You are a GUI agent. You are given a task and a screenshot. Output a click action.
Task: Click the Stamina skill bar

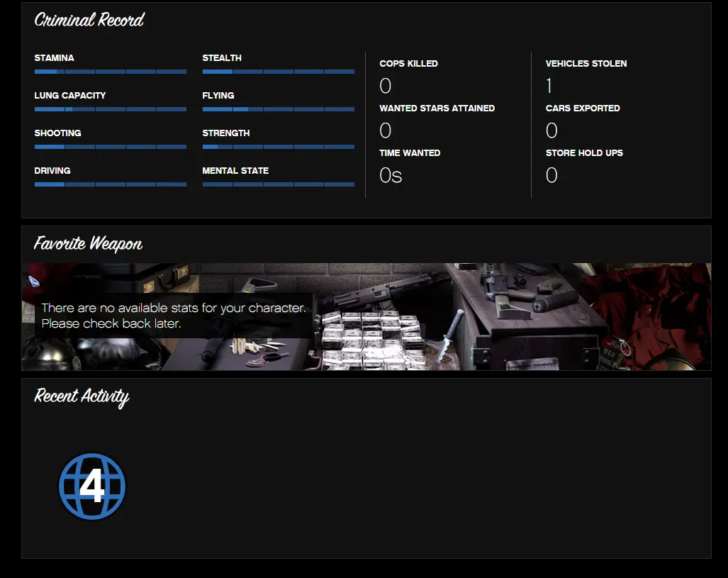pyautogui.click(x=111, y=72)
